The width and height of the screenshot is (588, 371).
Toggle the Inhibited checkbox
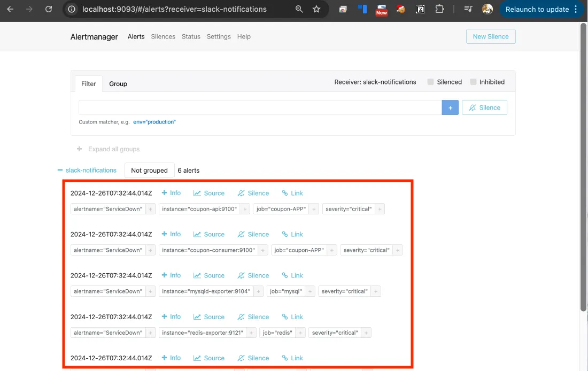pos(473,82)
